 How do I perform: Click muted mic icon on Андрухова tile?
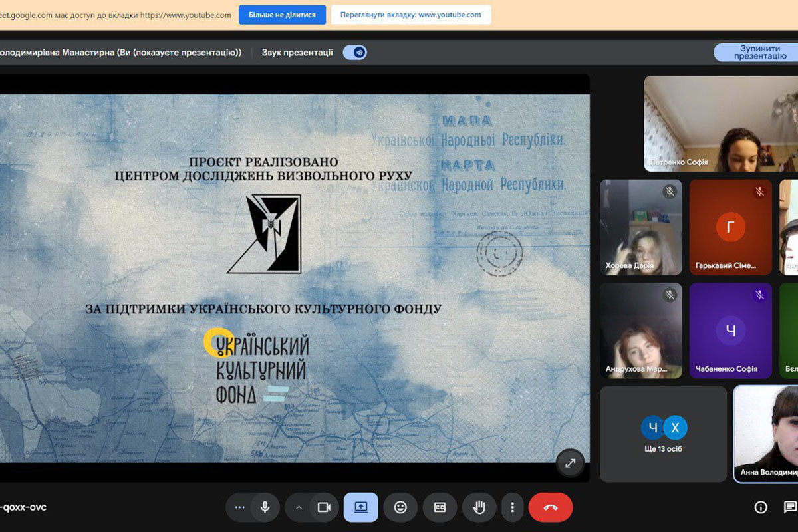[x=670, y=295]
